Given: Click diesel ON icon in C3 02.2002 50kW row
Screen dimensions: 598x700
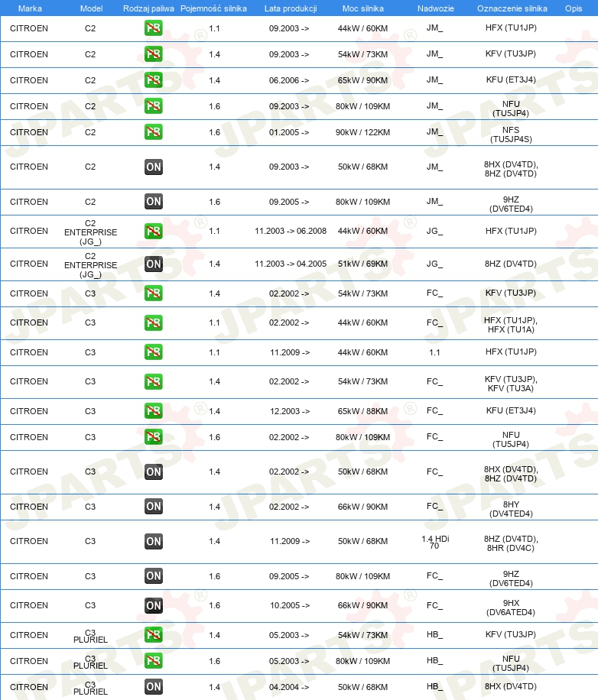Looking at the screenshot, I should (x=153, y=472).
